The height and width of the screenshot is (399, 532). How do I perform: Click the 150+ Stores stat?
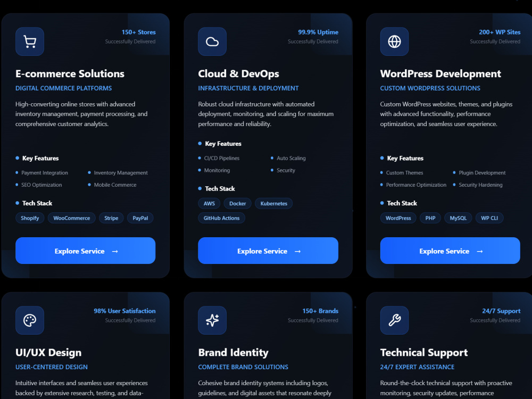coord(139,32)
